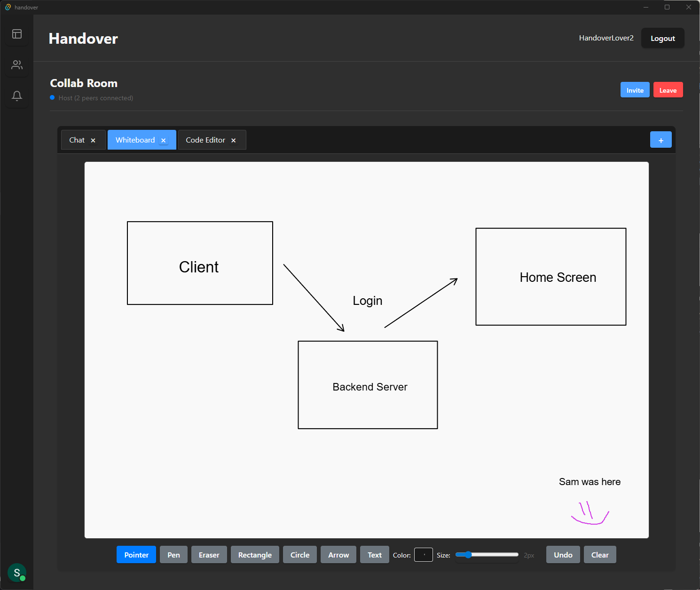Viewport: 700px width, 590px height.
Task: Select the Rectangle tool
Action: 255,554
